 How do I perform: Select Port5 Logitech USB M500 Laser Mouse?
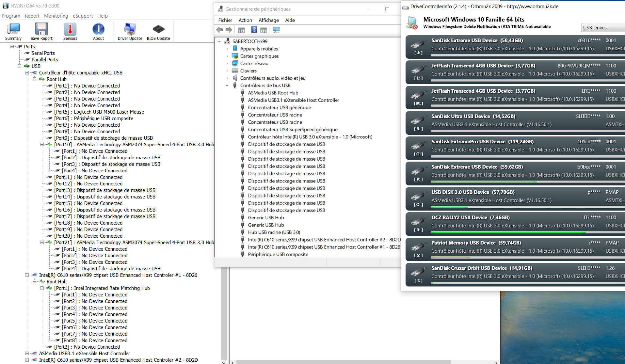coord(99,112)
